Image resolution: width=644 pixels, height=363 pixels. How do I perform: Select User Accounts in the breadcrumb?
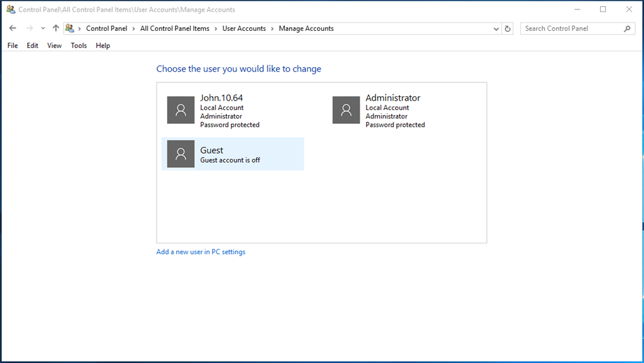pos(244,28)
